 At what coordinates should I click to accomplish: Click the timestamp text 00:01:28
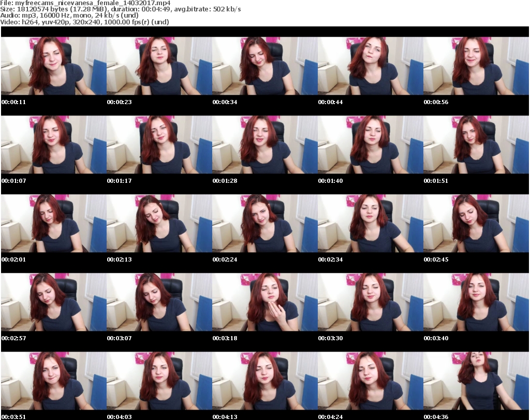tap(225, 181)
